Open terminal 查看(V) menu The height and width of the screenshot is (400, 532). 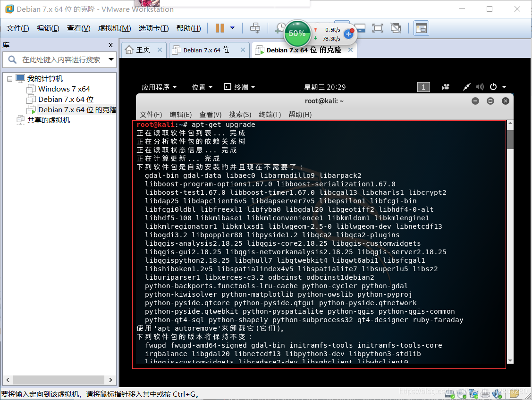(x=211, y=115)
